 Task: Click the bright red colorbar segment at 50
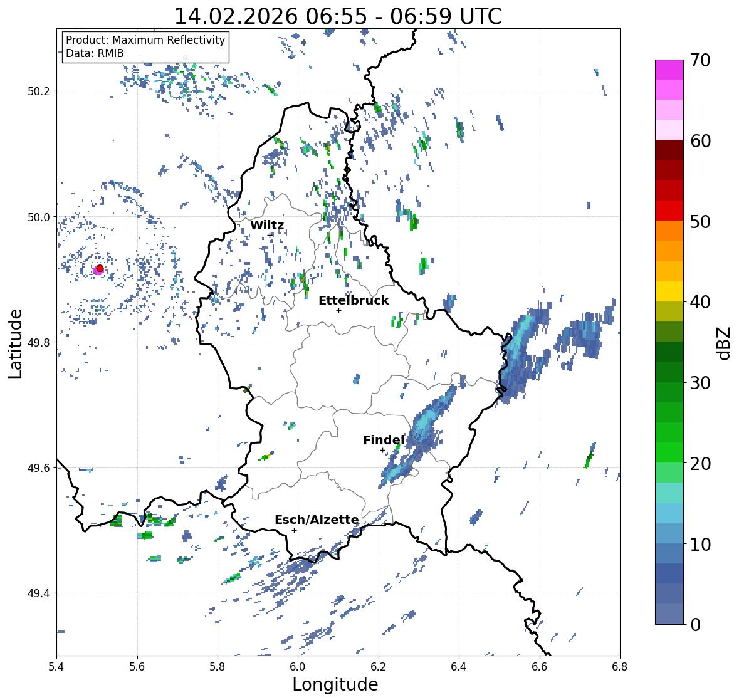click(x=669, y=211)
